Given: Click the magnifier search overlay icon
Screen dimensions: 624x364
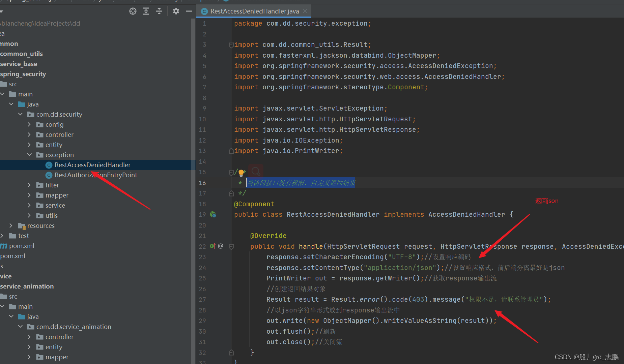Looking at the screenshot, I should point(256,172).
